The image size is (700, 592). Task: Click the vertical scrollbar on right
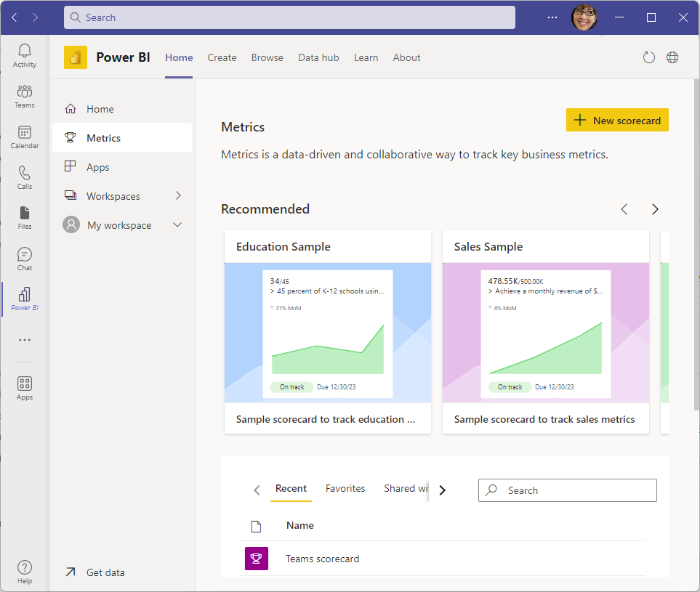tap(696, 245)
